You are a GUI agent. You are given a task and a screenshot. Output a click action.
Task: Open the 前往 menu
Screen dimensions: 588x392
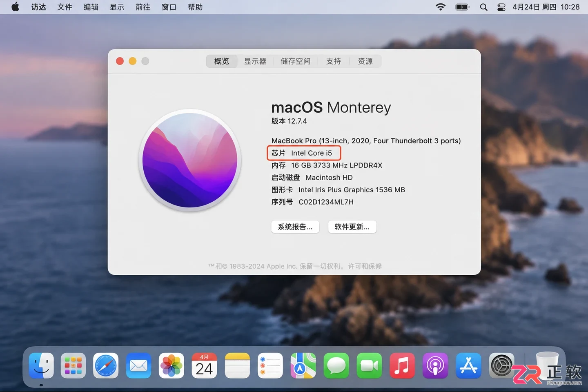[143, 7]
